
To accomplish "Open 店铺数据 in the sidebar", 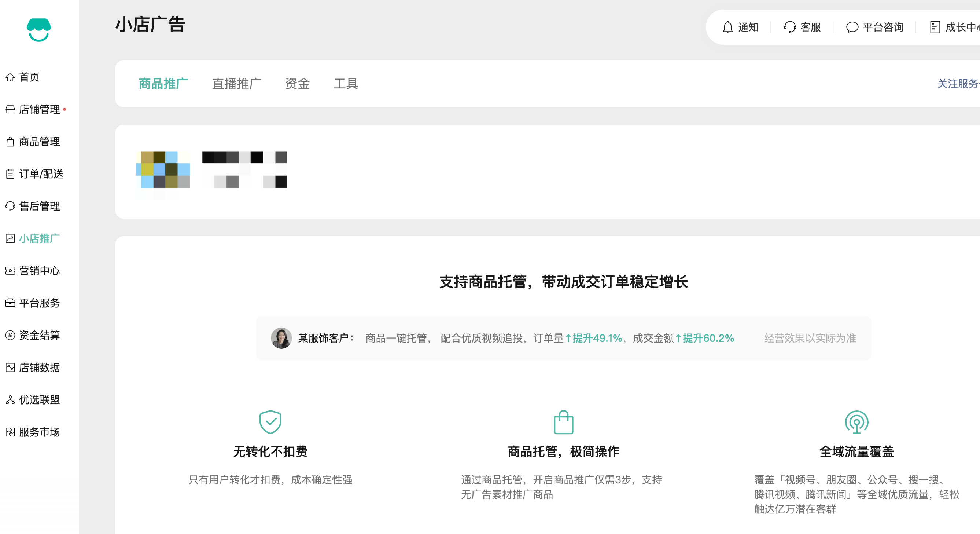I will pyautogui.click(x=39, y=367).
